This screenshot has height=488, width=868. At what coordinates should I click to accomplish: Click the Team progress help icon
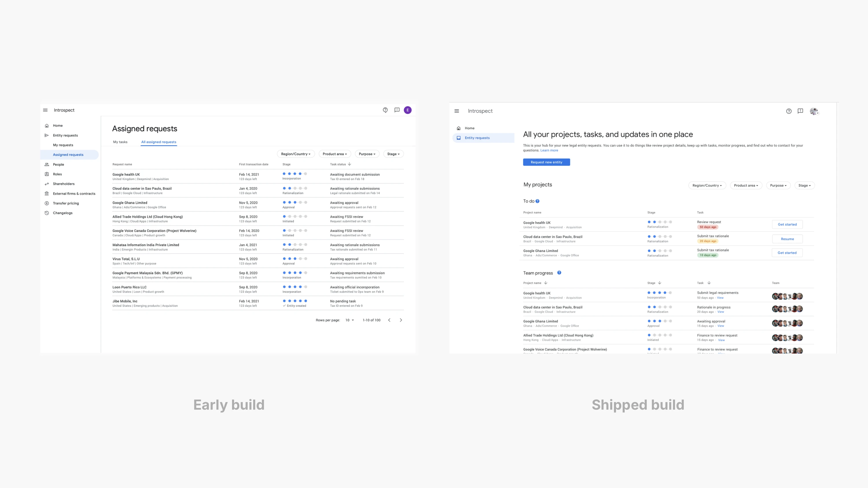click(559, 273)
